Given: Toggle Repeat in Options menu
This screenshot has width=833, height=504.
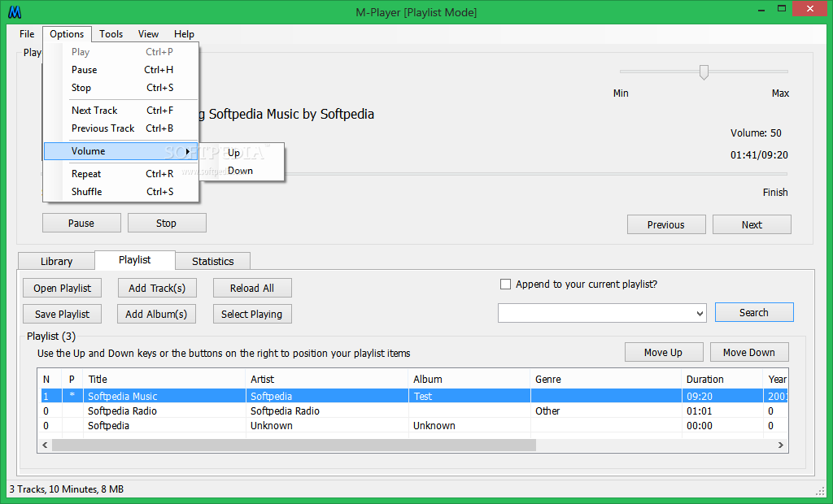Looking at the screenshot, I should [121, 174].
